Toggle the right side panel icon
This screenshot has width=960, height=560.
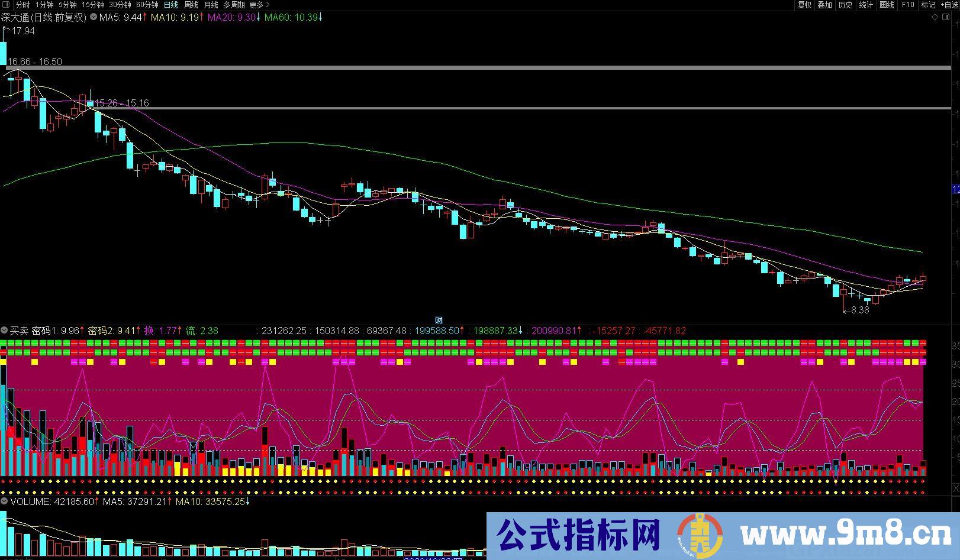[945, 17]
